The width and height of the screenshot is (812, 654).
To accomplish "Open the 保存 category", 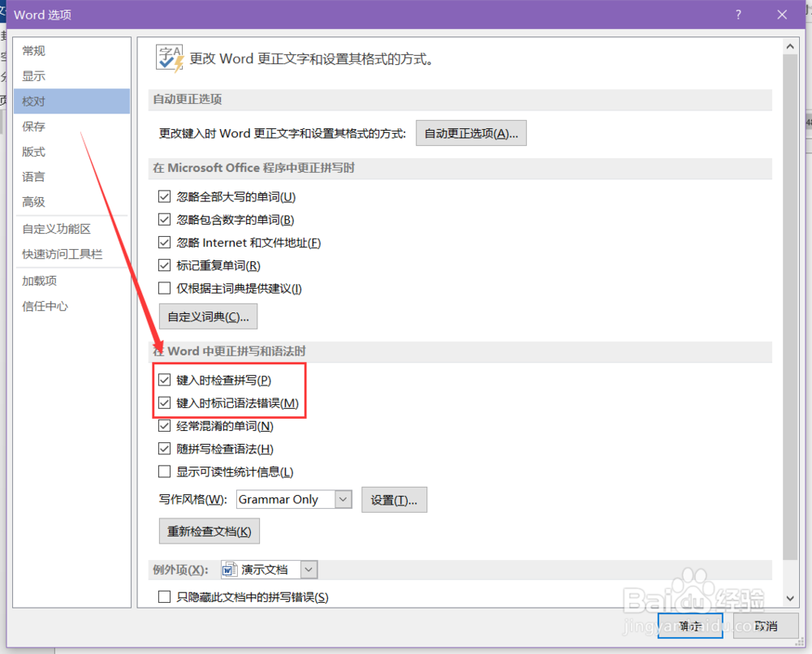I will click(72, 127).
